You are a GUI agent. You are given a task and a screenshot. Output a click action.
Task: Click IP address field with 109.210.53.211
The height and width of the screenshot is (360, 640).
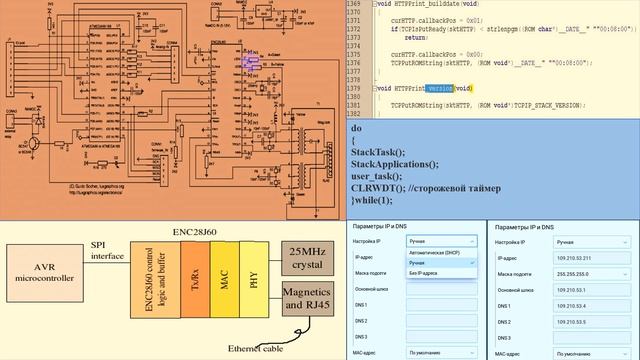[x=592, y=258]
